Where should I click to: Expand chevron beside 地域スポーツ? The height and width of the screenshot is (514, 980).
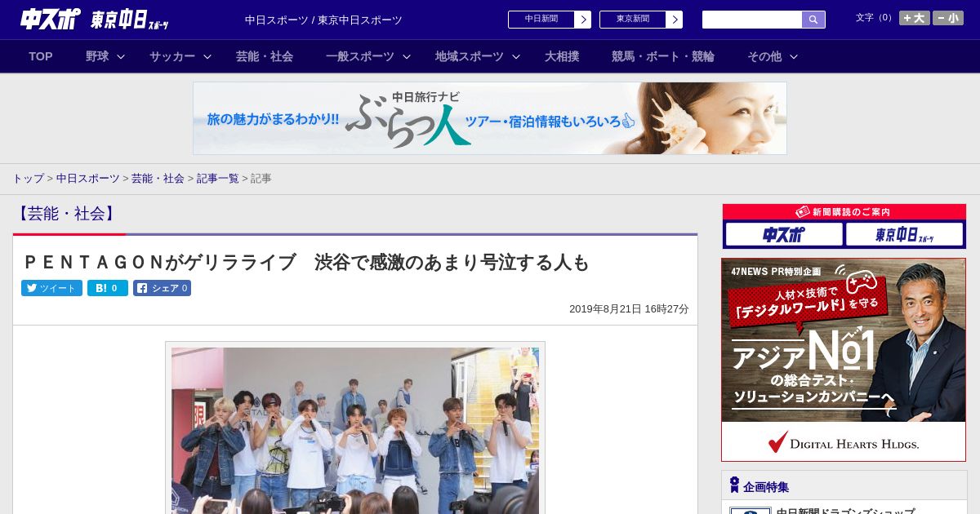tap(516, 56)
